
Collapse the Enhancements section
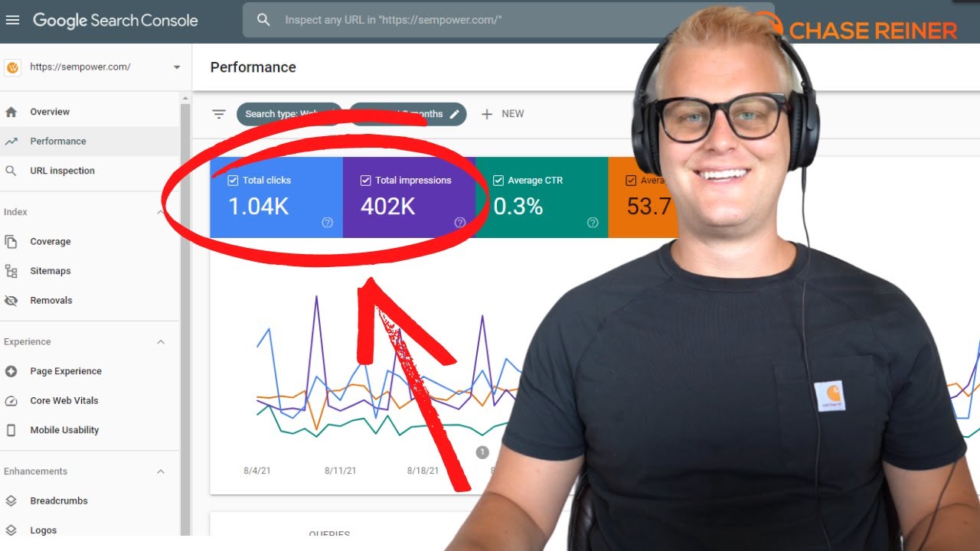161,471
